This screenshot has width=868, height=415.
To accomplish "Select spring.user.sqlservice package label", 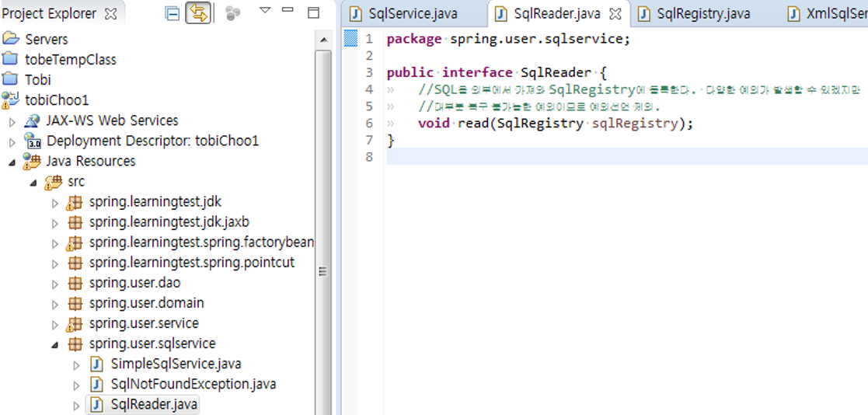I will (152, 344).
